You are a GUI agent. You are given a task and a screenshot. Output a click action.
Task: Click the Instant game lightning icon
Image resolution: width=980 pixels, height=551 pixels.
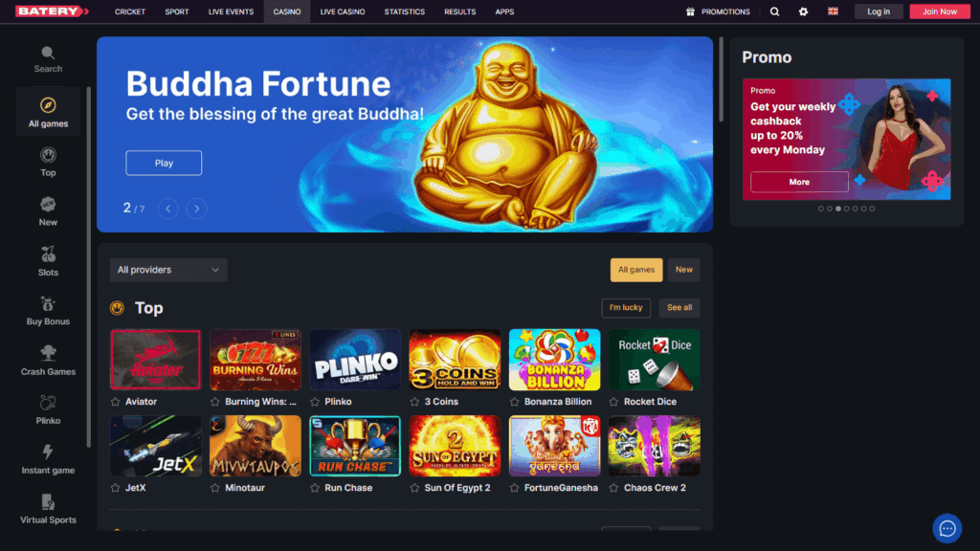[x=48, y=452]
